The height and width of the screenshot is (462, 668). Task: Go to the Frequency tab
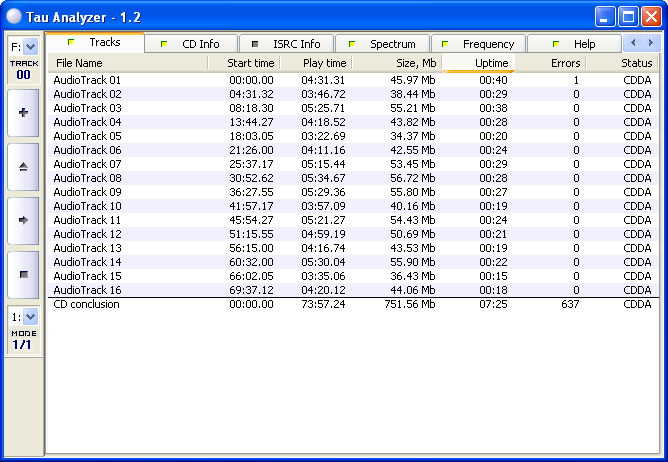[480, 44]
